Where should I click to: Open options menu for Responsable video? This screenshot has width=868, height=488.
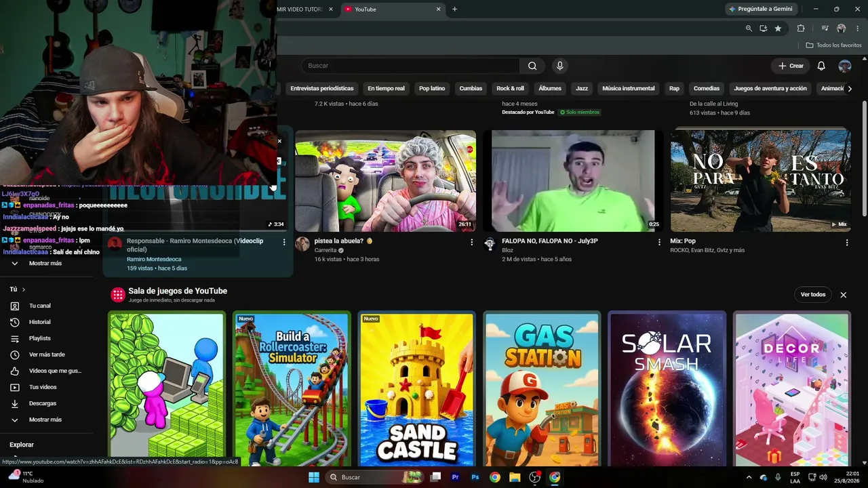(x=284, y=242)
